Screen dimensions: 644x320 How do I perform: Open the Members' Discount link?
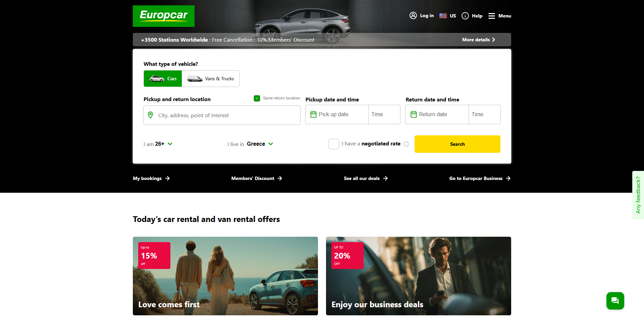tap(257, 178)
